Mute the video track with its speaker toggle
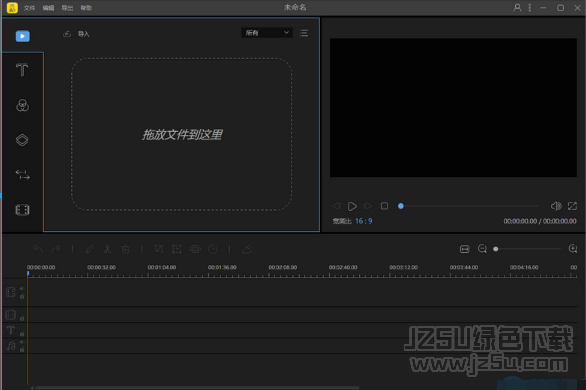Screen dimensions: 586x390 [x=22, y=289]
